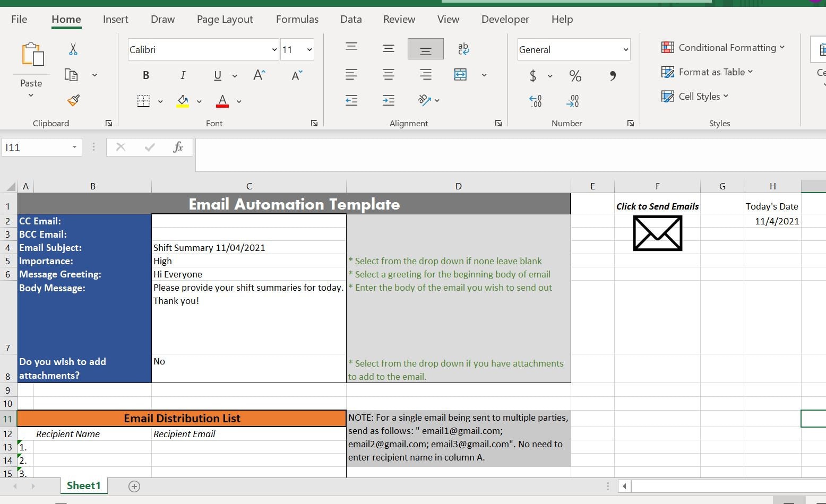Click the envelope icon to send emails
This screenshot has width=826, height=504.
[x=657, y=233]
